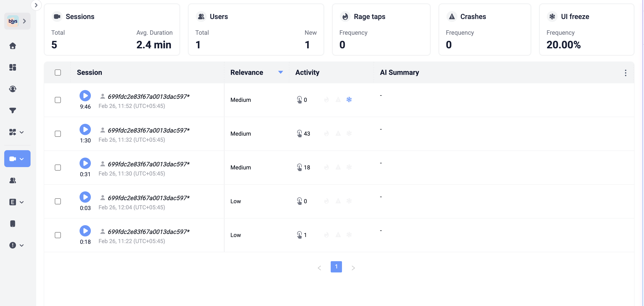This screenshot has width=644, height=306.
Task: Open the user analytics face icon in the sidebar
Action: click(13, 89)
